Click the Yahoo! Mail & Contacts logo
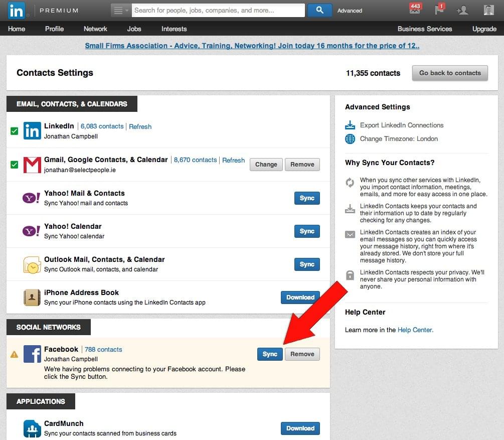The width and height of the screenshot is (504, 440). [x=31, y=198]
